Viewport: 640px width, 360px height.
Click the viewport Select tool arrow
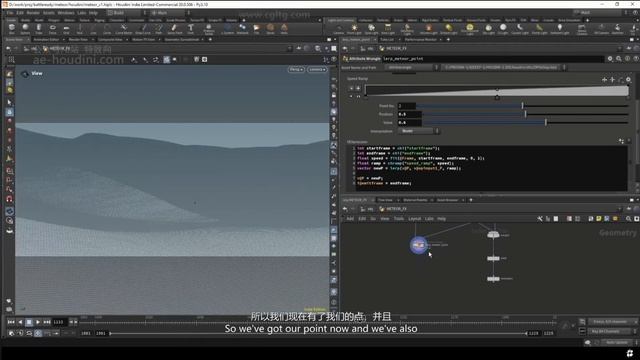pyautogui.click(x=9, y=102)
